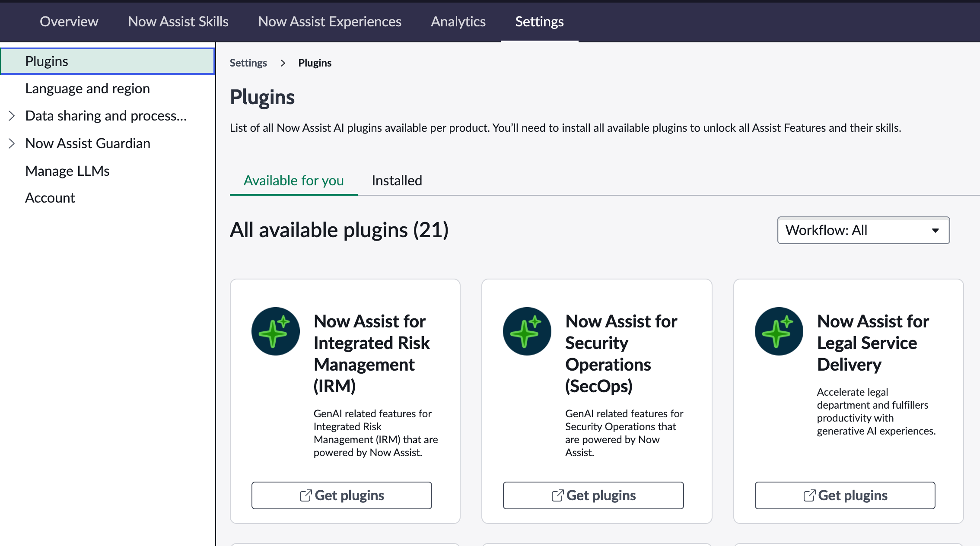Click the Now Assist for SecOps title
The image size is (980, 546).
621,354
